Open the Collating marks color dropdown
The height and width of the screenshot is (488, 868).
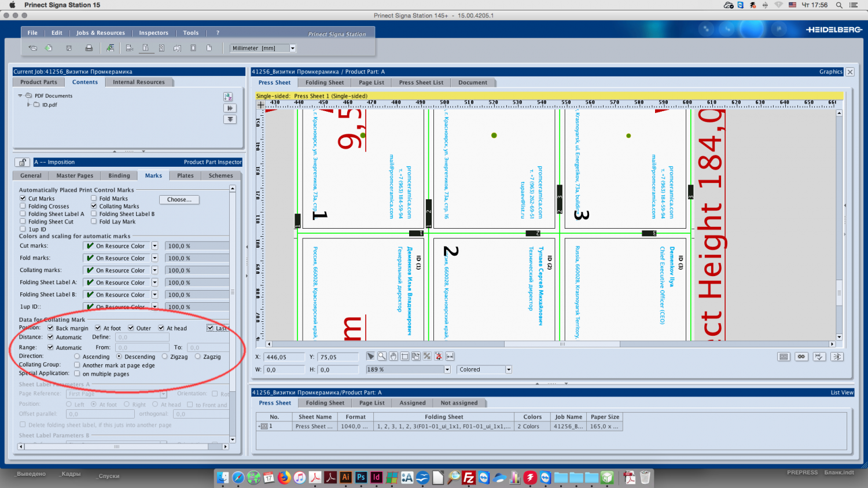pos(155,270)
